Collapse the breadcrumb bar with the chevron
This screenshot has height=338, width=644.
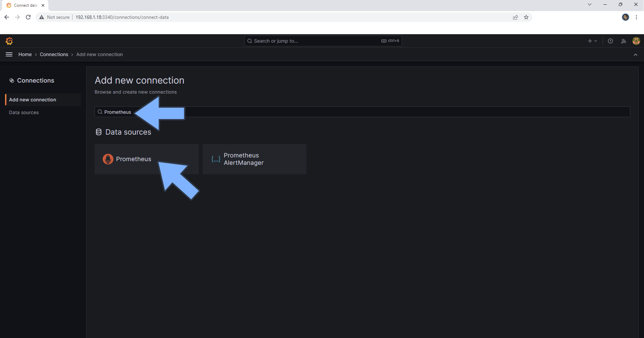pyautogui.click(x=635, y=55)
